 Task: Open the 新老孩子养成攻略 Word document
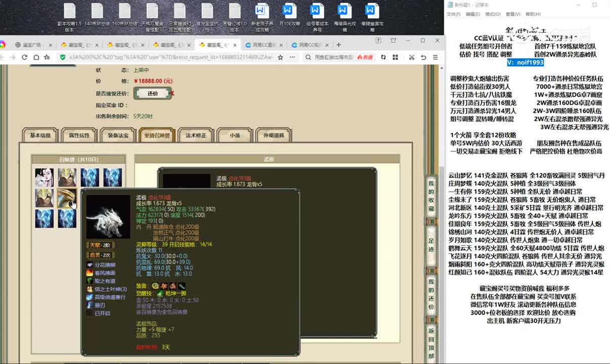click(262, 17)
